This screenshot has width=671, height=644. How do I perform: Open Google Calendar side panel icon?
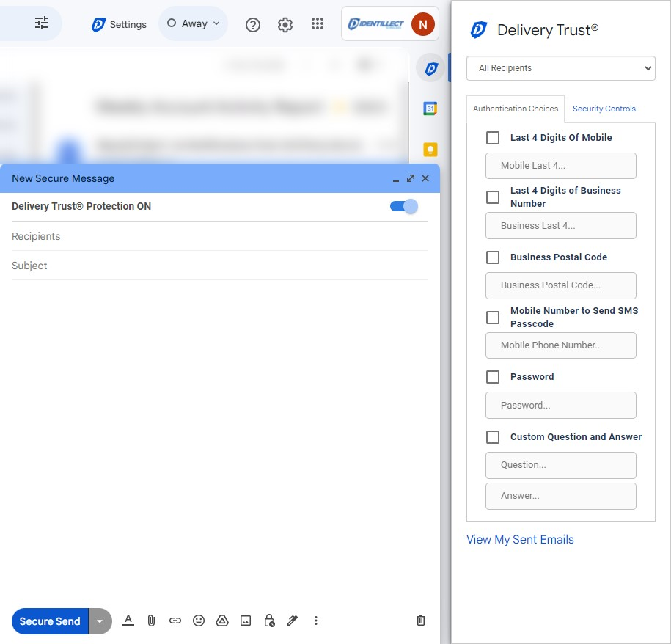pyautogui.click(x=430, y=109)
